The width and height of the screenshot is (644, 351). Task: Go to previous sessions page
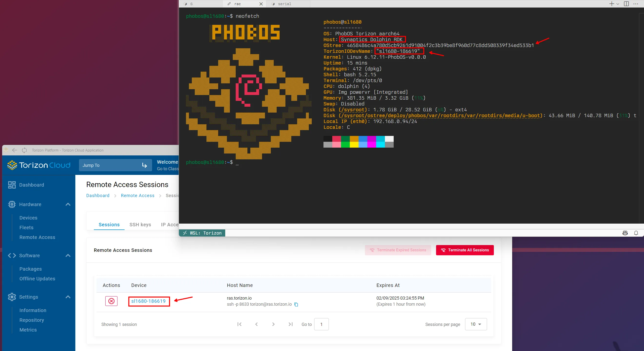[x=256, y=324]
